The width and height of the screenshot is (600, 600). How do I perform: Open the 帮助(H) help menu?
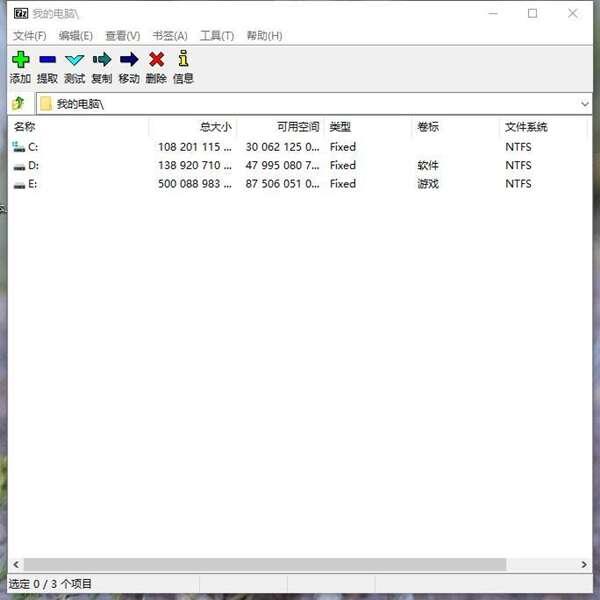[264, 36]
